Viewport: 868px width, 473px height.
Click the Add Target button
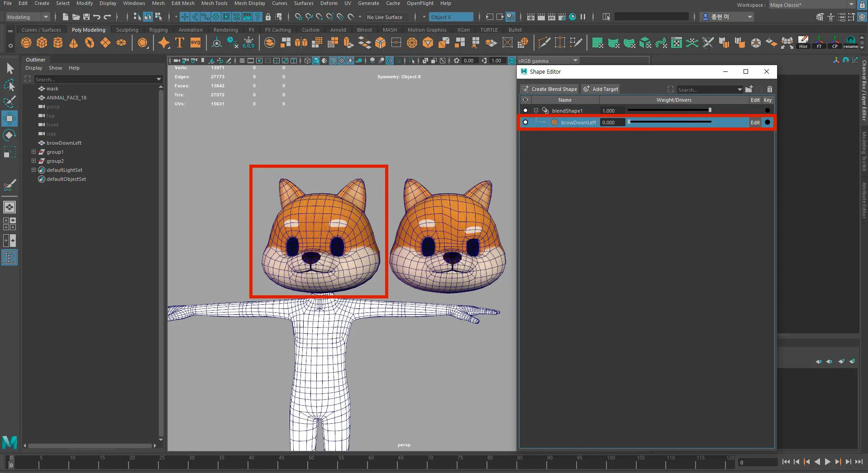601,89
